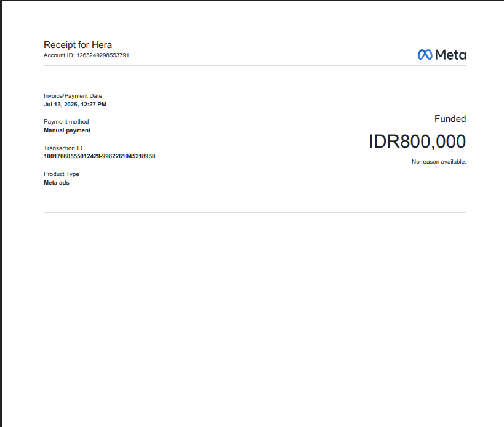The height and width of the screenshot is (427, 504).
Task: Click the 'Funded' status text
Action: 450,119
